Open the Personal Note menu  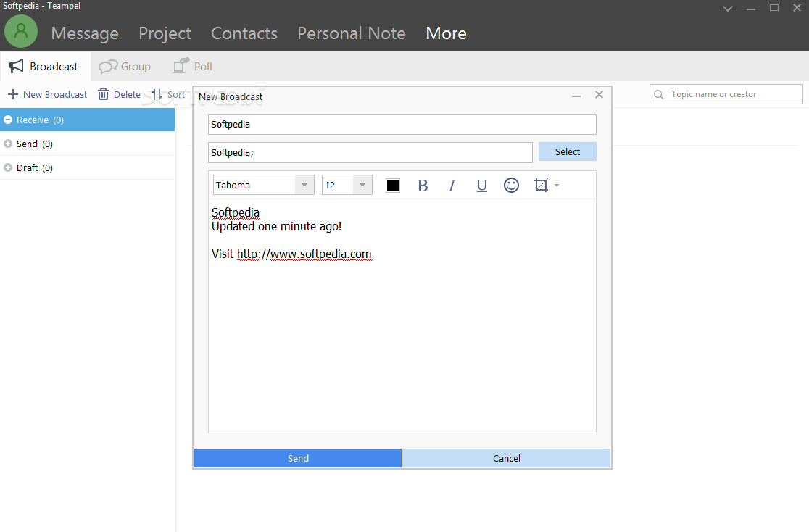[x=352, y=33]
